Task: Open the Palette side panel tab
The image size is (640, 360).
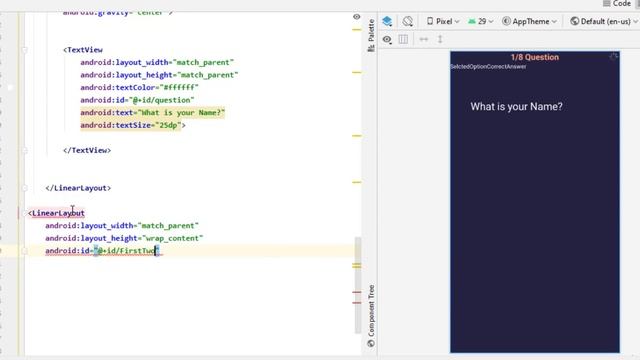Action: click(371, 35)
